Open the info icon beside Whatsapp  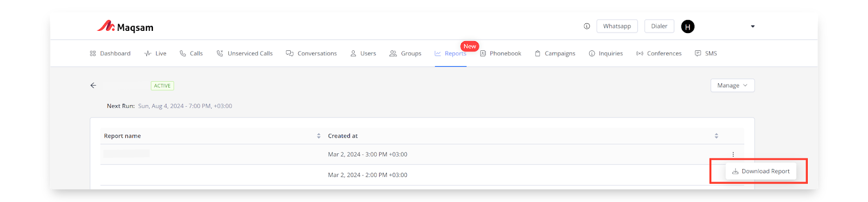pyautogui.click(x=586, y=26)
